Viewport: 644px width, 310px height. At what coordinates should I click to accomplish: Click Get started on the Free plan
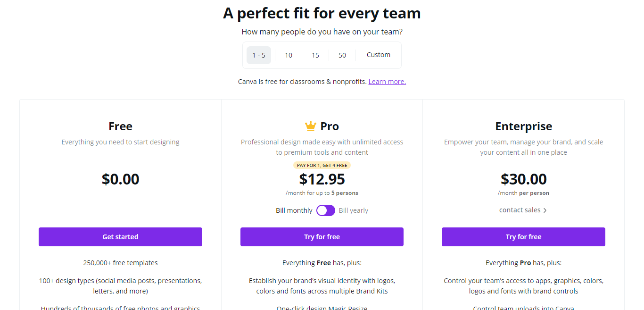[x=120, y=237]
